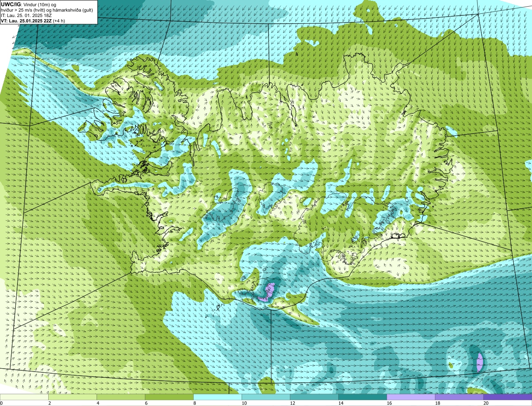532x406 pixels.
Task: Click the legend label "4"
Action: coord(98,403)
